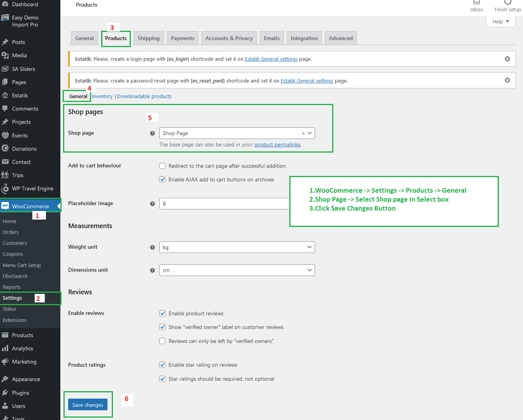Open WooCommerce Extensions submenu item
The image size is (523, 420).
pos(15,320)
